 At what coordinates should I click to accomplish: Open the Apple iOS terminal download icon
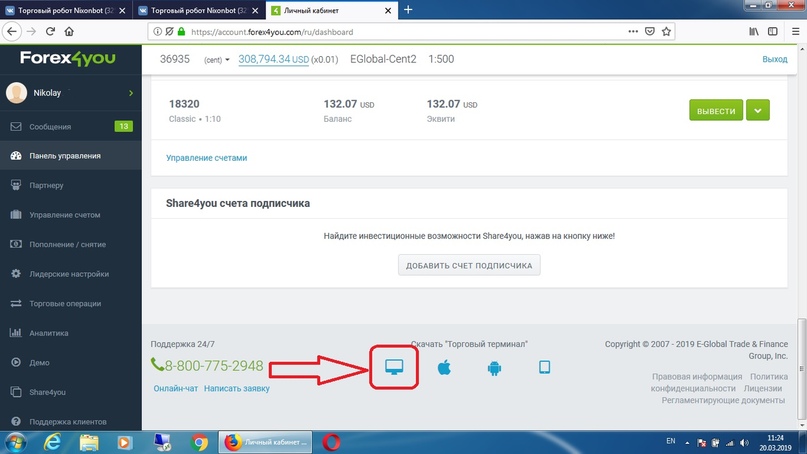click(444, 368)
